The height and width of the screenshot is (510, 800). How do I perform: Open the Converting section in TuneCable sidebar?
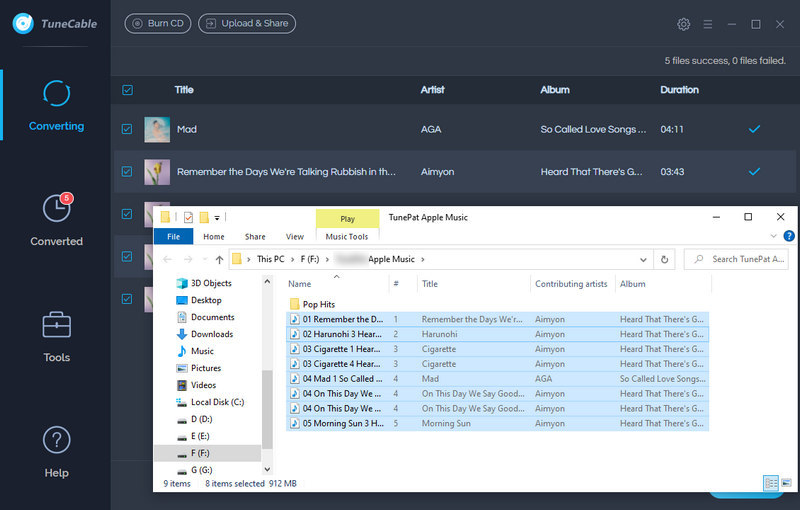click(x=56, y=106)
